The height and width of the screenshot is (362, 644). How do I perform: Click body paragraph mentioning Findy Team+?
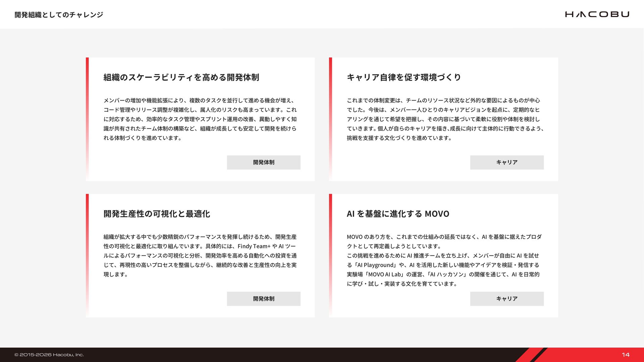[200, 255]
